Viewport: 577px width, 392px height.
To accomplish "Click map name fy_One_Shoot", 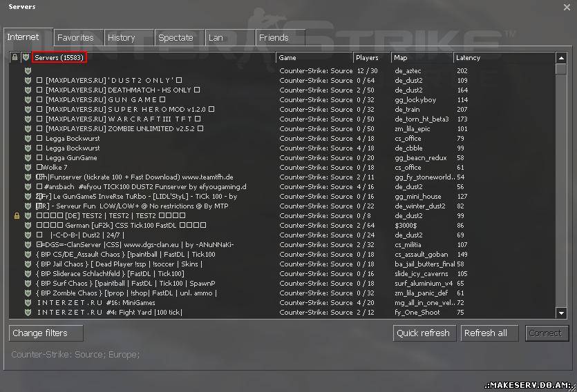I will pos(417,312).
